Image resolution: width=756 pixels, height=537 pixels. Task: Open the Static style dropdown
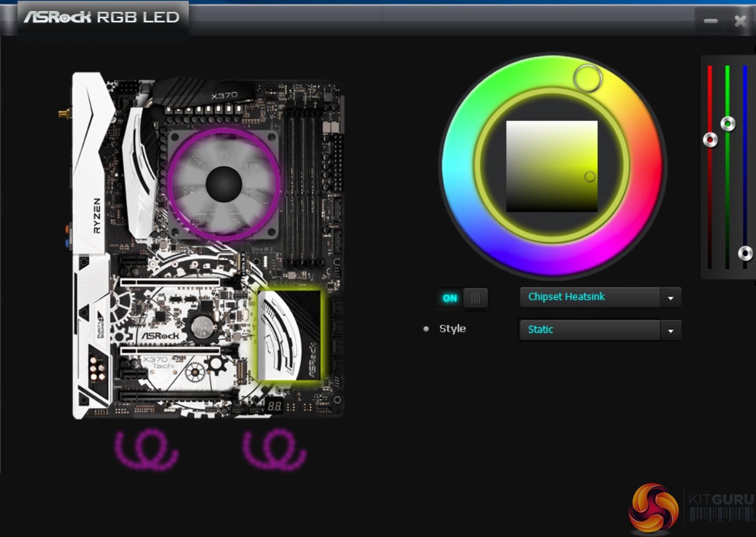(x=600, y=330)
